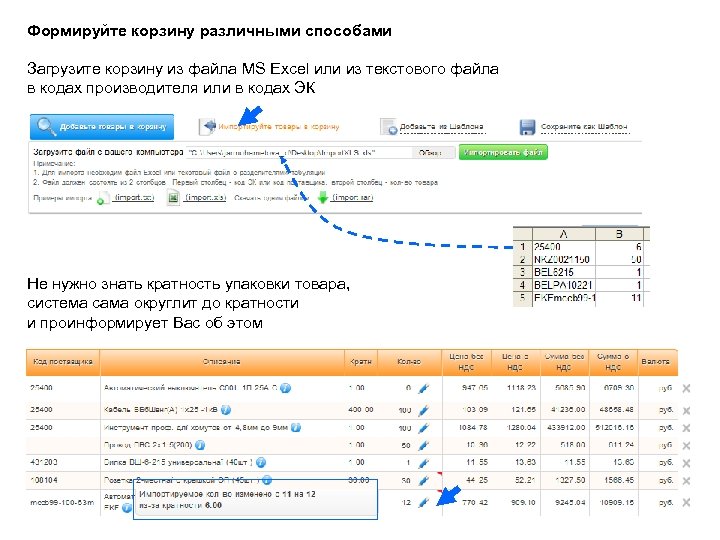This screenshot has width=720, height=540.
Task: Open info icon for Вилка ВШ universal row
Action: [261, 462]
